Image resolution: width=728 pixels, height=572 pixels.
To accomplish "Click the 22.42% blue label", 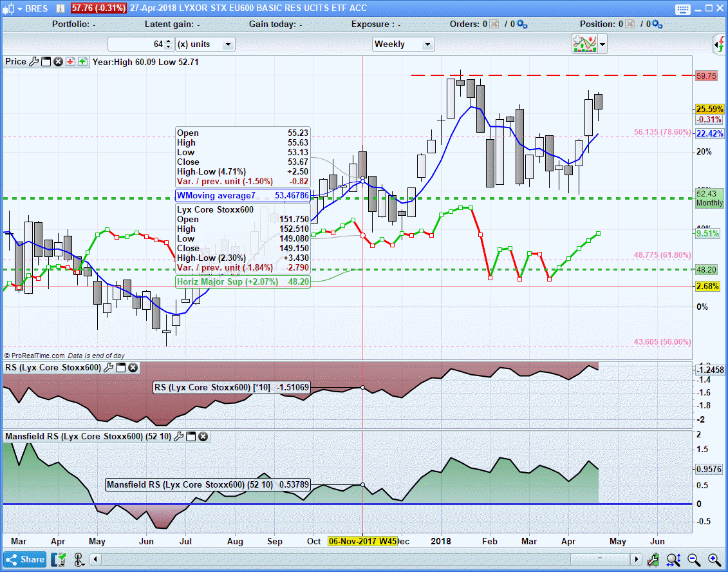I will (709, 134).
